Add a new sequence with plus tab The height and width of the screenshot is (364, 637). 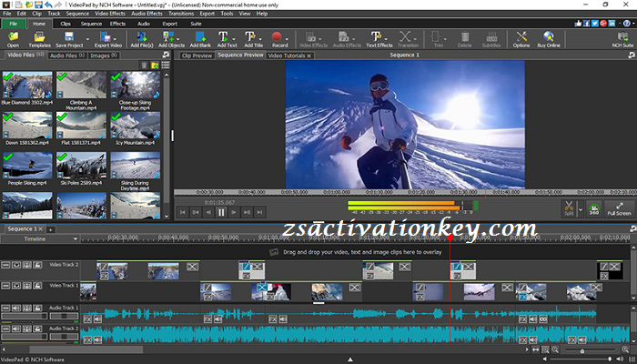(50, 229)
